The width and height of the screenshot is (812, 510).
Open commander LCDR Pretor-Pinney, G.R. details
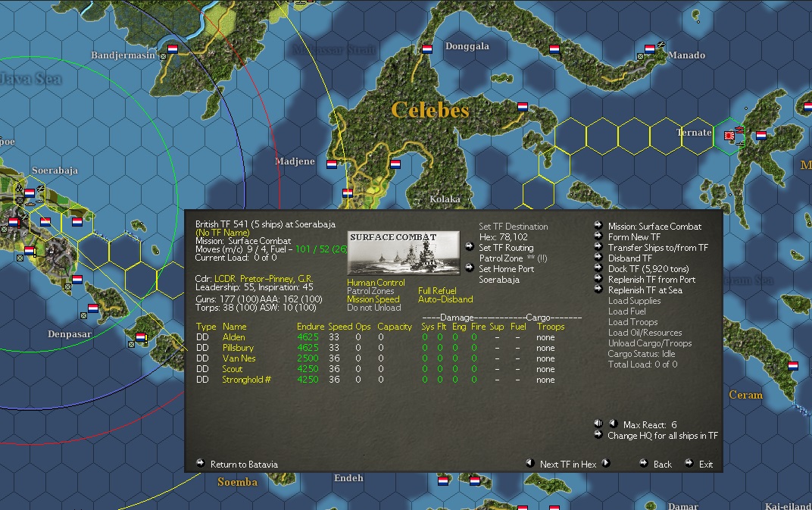(x=264, y=279)
